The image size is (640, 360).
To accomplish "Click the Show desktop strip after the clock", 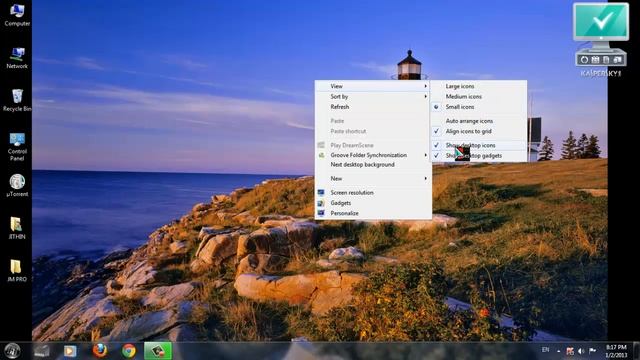I will [x=636, y=351].
